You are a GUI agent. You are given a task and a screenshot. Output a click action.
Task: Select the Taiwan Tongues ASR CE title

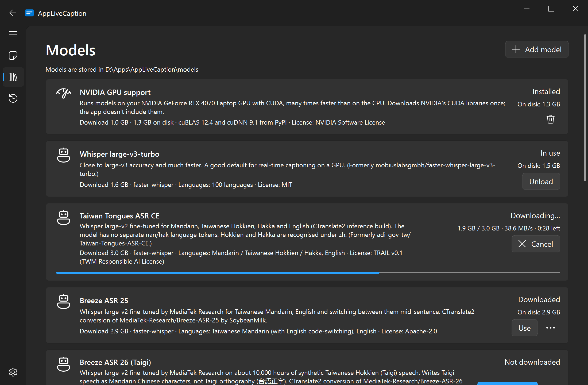coord(119,216)
